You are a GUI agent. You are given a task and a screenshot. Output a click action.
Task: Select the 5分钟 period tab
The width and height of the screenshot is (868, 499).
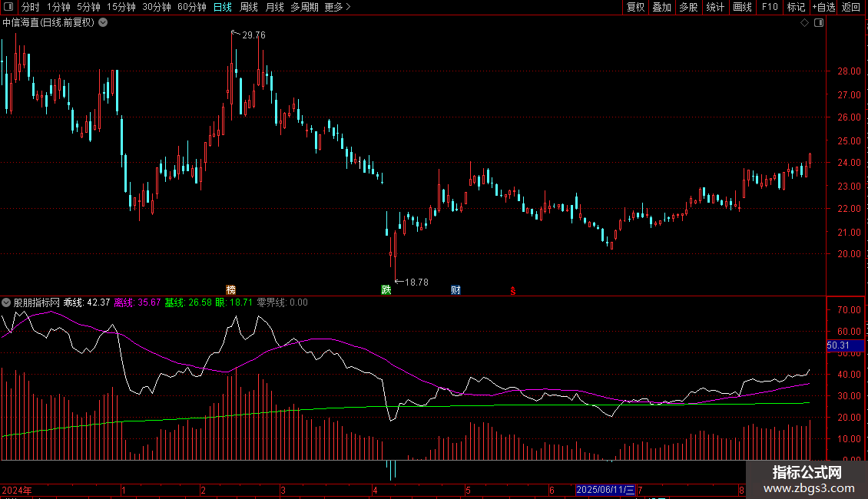[x=88, y=7]
